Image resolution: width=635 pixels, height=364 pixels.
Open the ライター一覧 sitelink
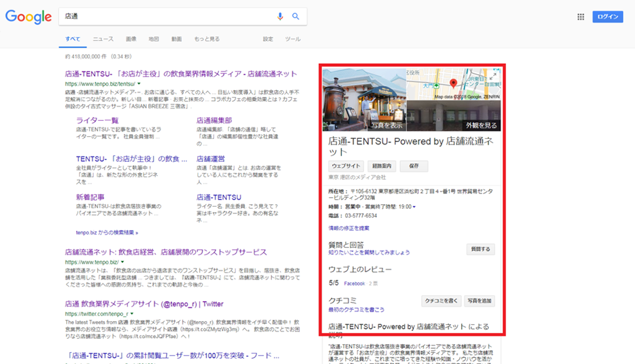coord(97,120)
